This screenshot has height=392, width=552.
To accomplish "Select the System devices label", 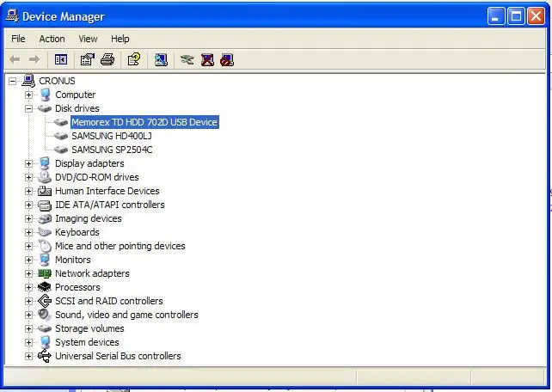I will [x=88, y=342].
